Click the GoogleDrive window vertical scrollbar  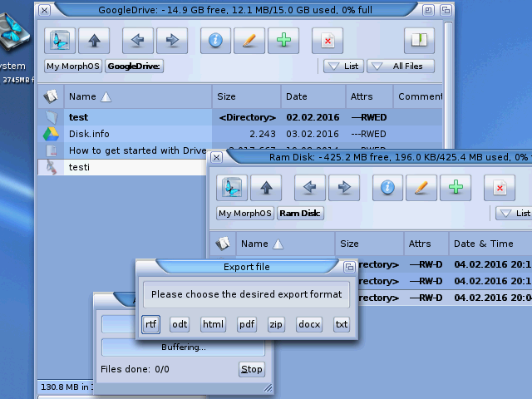448,85
